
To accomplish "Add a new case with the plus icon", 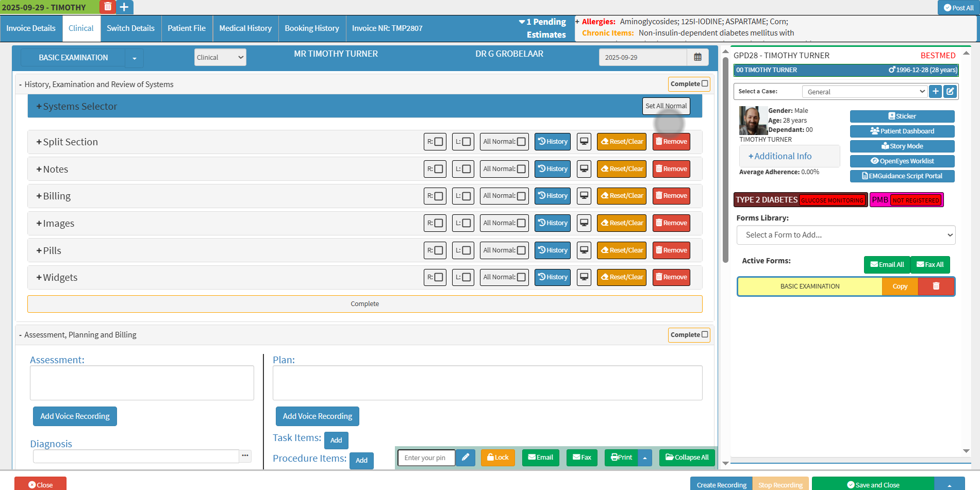I will click(x=936, y=91).
